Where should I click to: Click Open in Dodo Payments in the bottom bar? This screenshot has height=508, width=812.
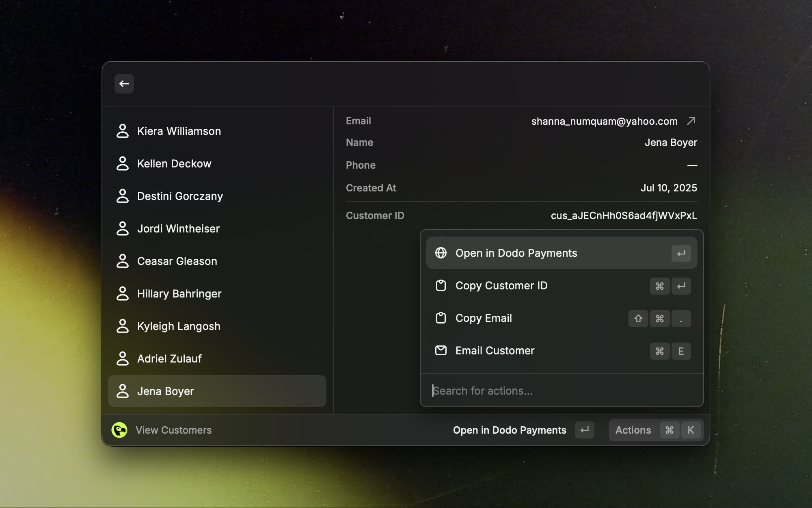tap(510, 430)
